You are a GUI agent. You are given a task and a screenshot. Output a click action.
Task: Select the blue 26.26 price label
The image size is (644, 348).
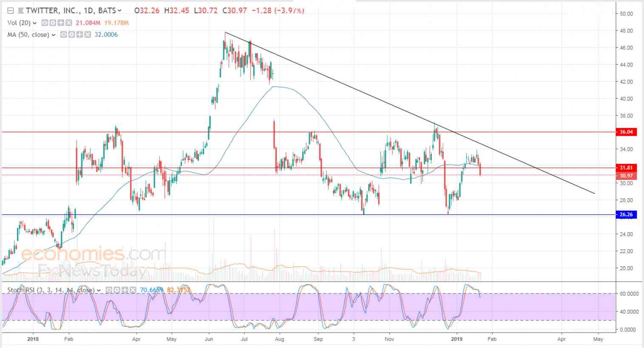tap(626, 214)
